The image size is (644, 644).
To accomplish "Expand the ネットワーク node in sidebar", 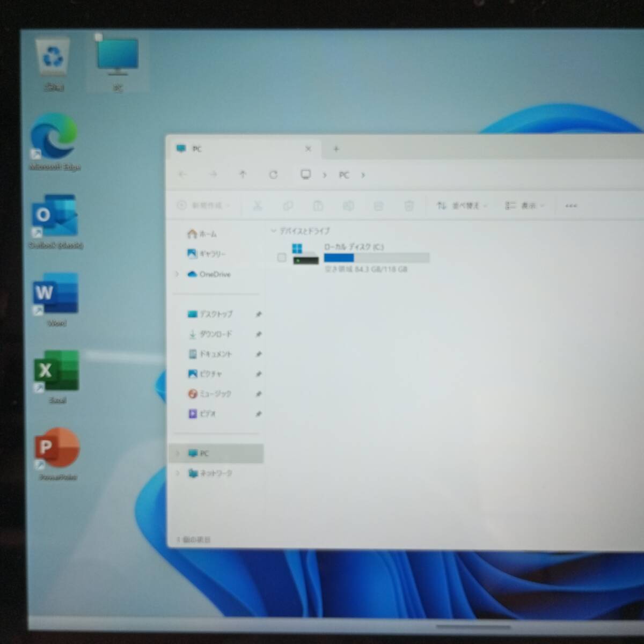I will pos(178,473).
